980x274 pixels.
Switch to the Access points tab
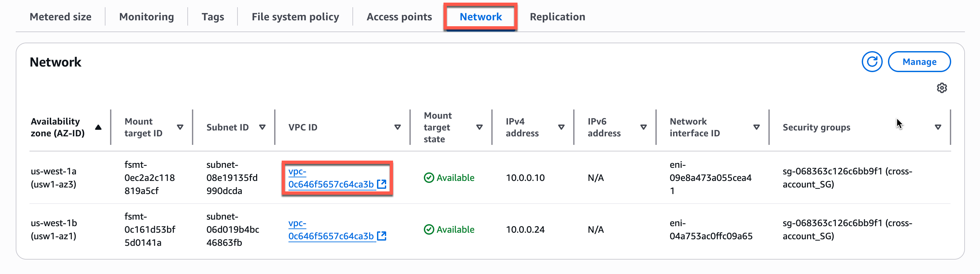point(399,16)
